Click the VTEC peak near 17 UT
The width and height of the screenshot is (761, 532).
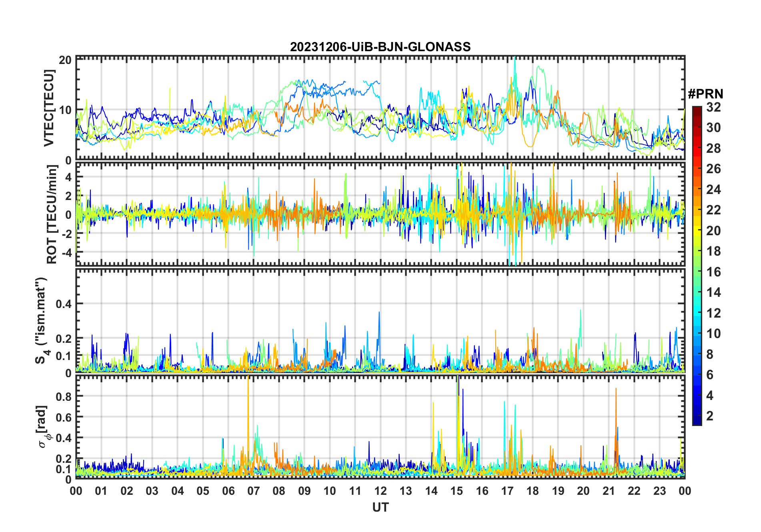515,58
